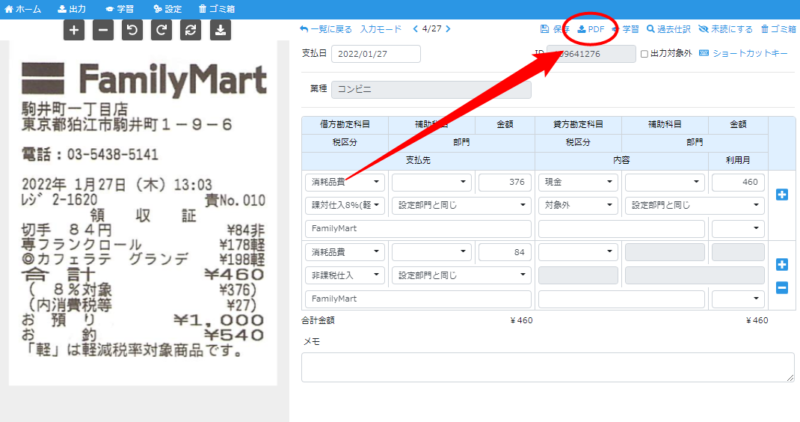Export entry as PDF
This screenshot has width=800, height=422.
click(591, 29)
